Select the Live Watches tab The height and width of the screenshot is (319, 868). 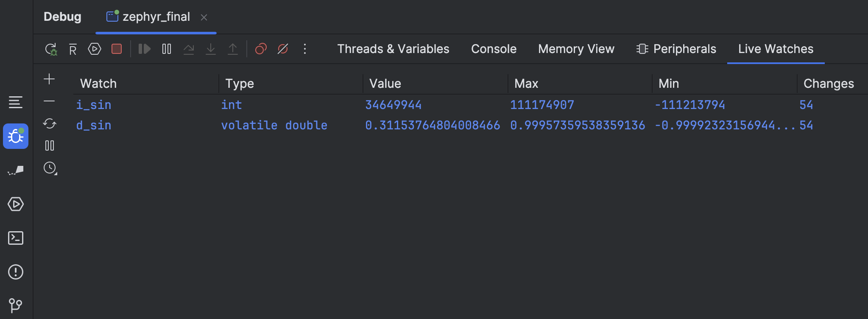[x=776, y=49]
